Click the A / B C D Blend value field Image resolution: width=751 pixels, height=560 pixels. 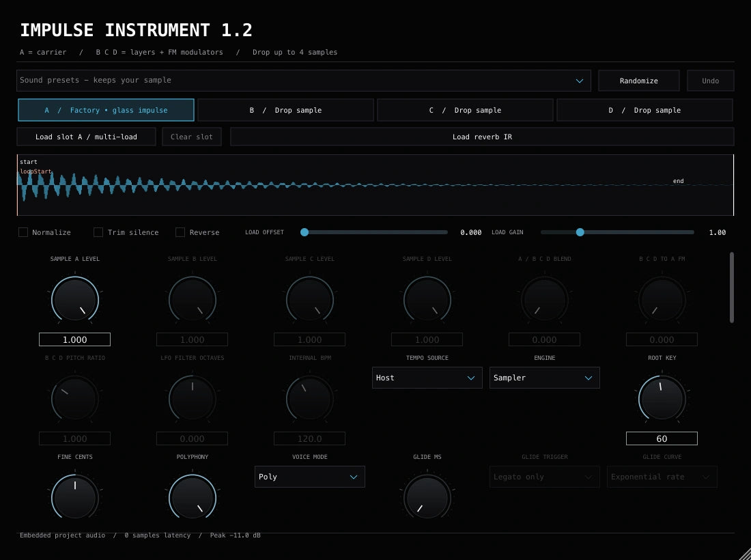pyautogui.click(x=544, y=339)
